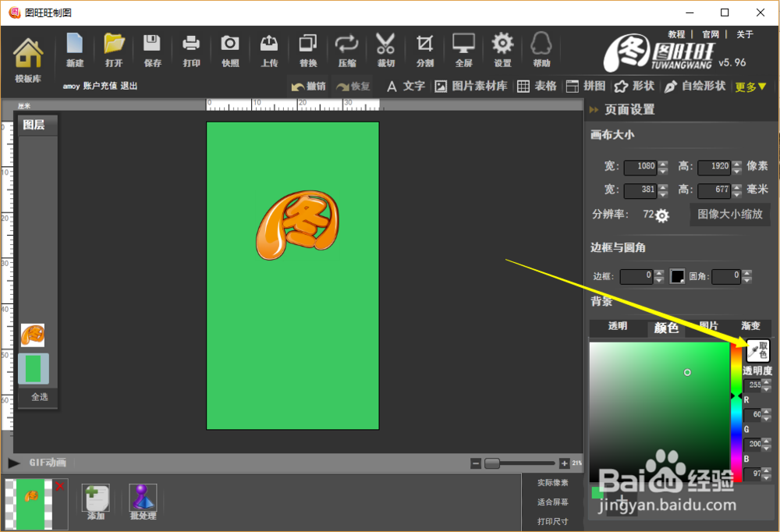Redo with 恢复 button
Screen dimensions: 780x532
tap(353, 86)
